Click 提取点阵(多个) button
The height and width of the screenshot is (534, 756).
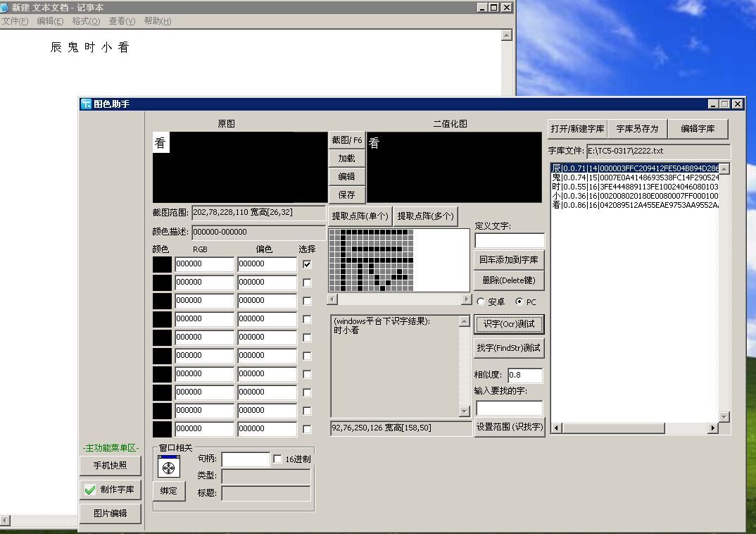tap(425, 216)
